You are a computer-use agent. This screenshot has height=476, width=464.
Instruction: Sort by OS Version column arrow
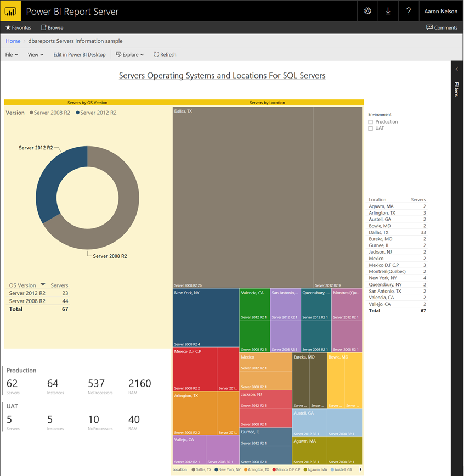click(x=43, y=284)
